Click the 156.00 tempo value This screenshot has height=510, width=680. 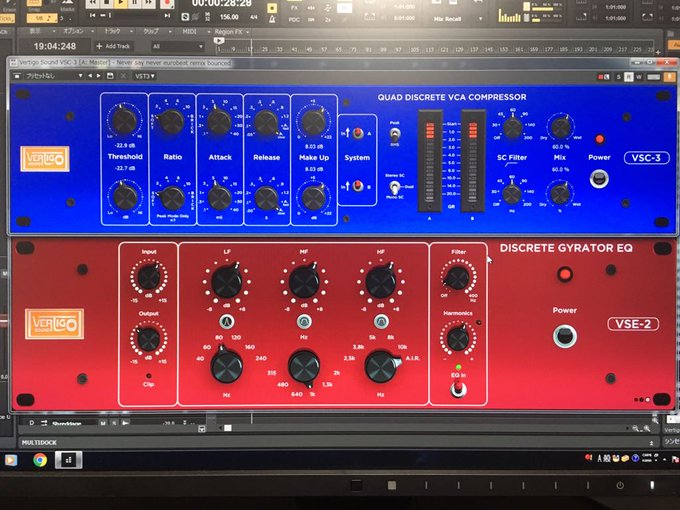(229, 17)
